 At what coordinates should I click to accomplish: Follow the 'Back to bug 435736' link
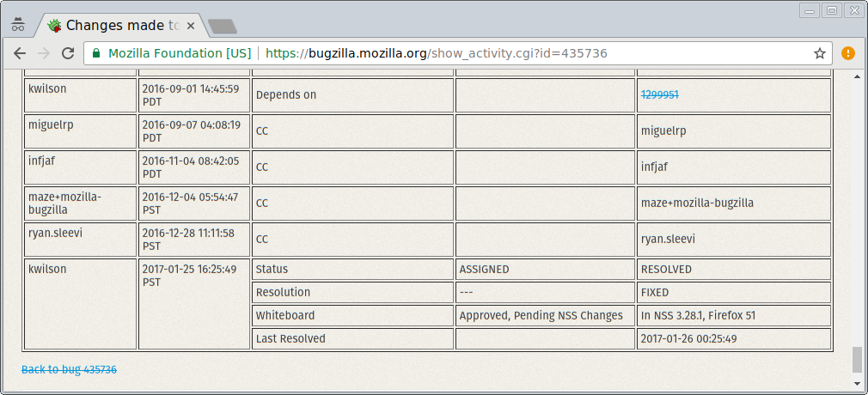[x=70, y=369]
